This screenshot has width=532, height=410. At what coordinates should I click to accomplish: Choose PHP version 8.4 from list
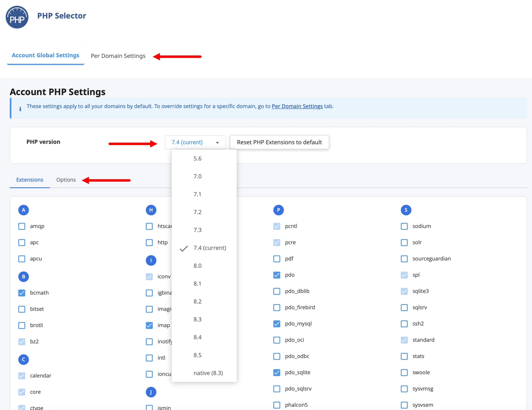click(x=204, y=338)
